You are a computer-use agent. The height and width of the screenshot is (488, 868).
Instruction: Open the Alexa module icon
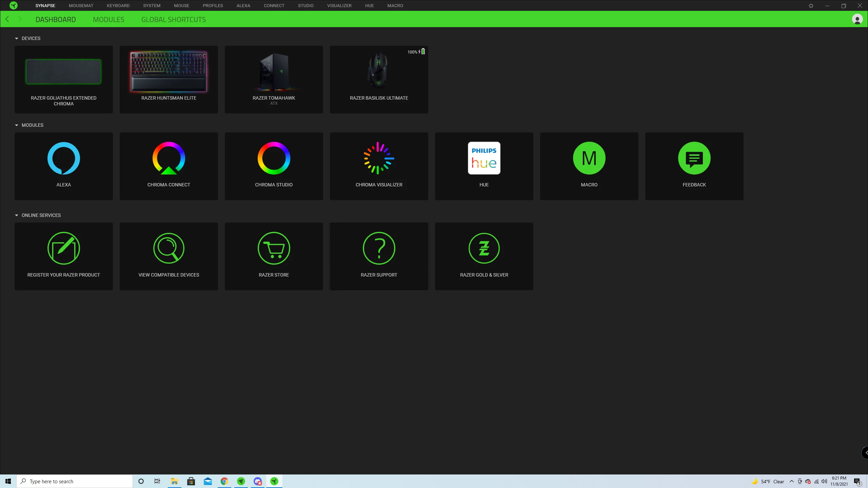[63, 158]
